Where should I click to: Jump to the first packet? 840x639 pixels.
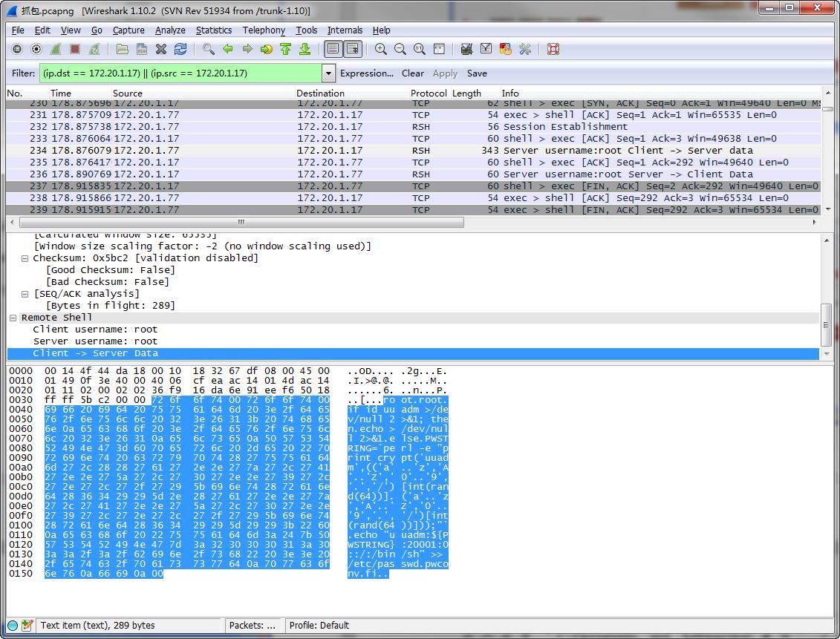(x=285, y=49)
